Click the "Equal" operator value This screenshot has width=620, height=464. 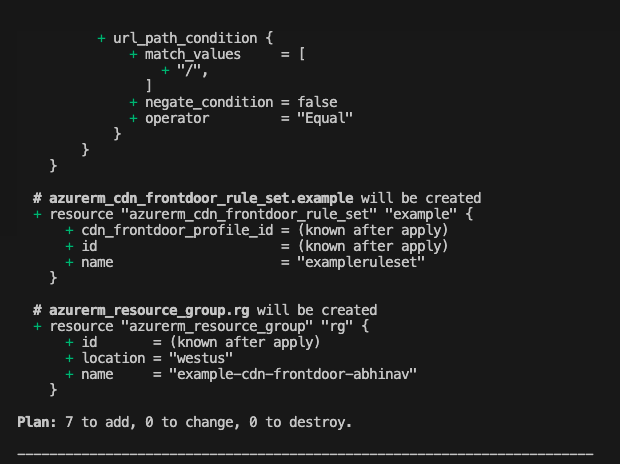point(325,118)
